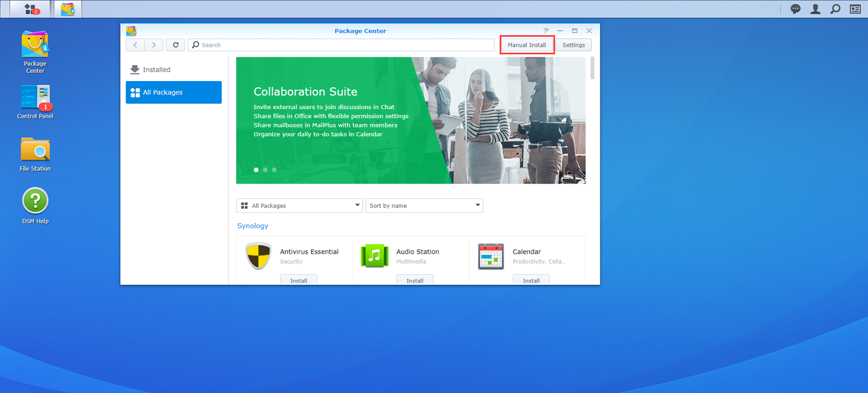Open the Sort by name dropdown
Screen dimensions: 868x393
click(x=424, y=205)
